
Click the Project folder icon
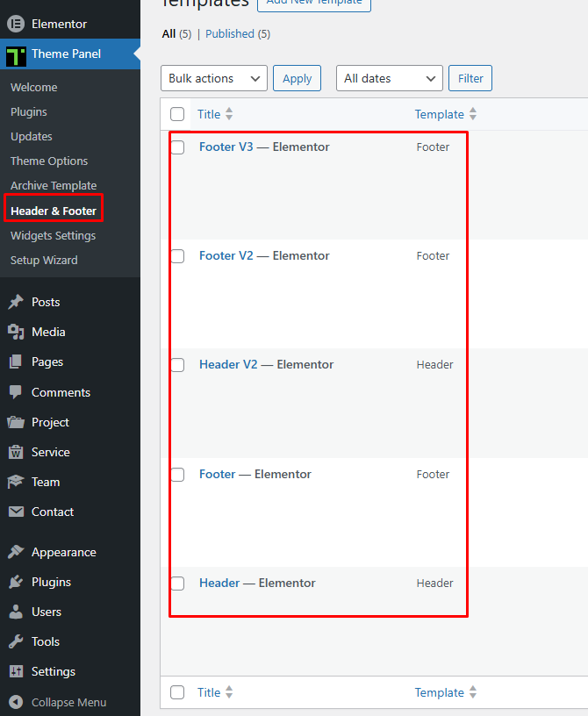16,422
